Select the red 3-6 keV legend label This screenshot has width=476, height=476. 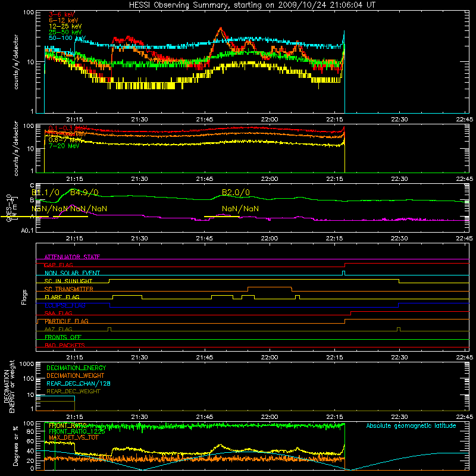pyautogui.click(x=62, y=14)
